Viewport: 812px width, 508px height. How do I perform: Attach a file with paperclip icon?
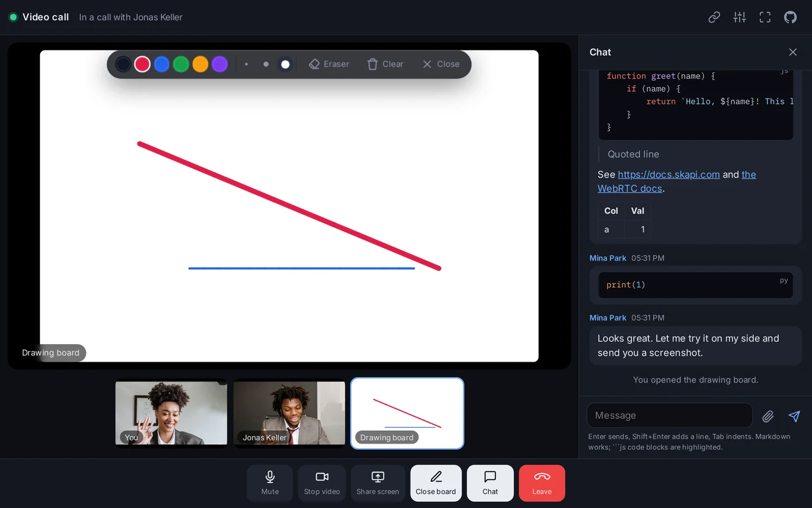coord(768,416)
